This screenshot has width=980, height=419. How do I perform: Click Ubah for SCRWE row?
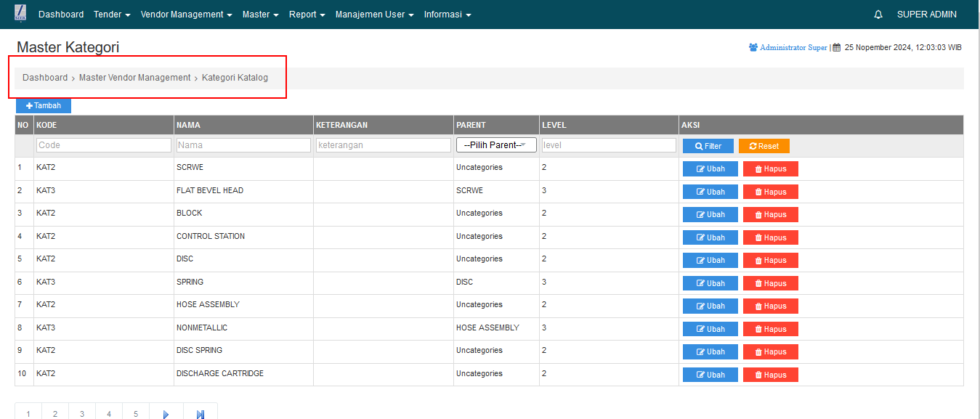(x=710, y=169)
